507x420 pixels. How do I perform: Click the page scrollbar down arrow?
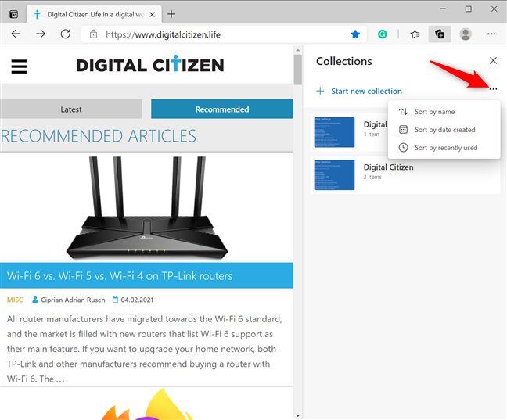point(298,415)
